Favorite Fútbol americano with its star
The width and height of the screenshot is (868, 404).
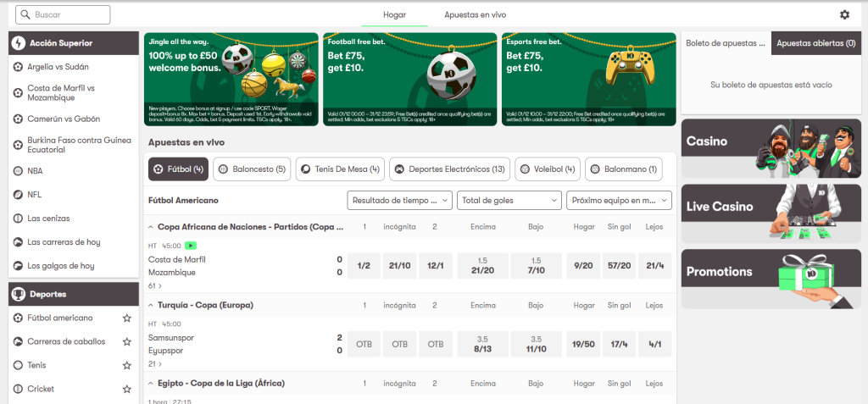(x=127, y=318)
